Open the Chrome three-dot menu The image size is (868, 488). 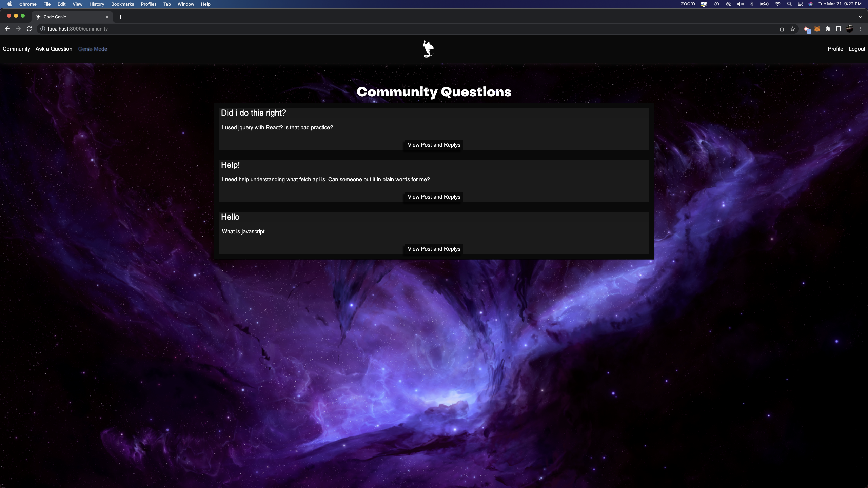[x=861, y=29]
